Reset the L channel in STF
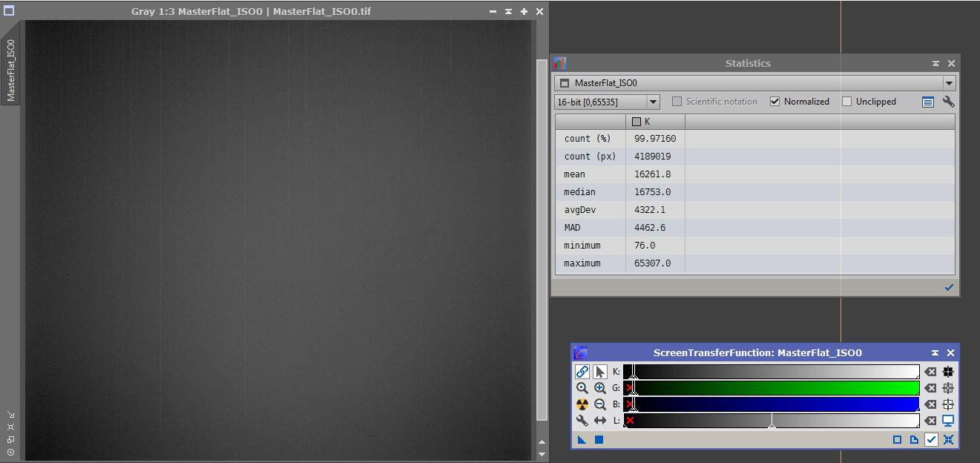The height and width of the screenshot is (463, 980). coord(930,421)
